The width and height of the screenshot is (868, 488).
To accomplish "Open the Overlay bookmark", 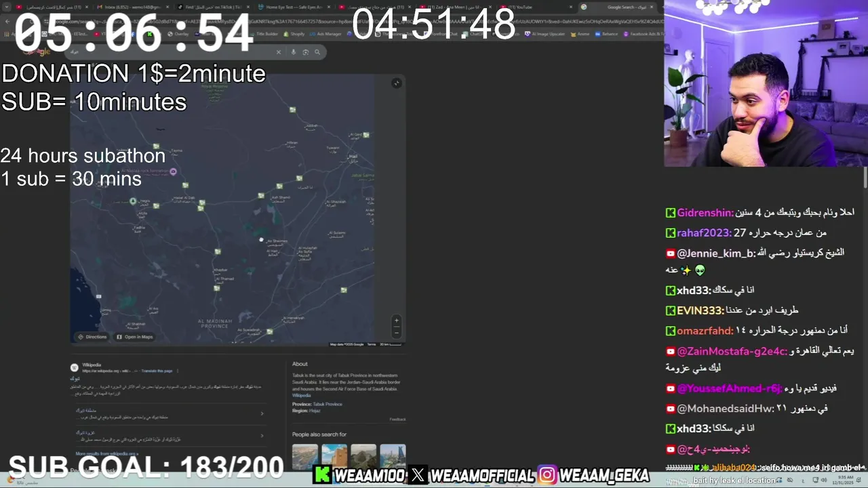I will (178, 33).
